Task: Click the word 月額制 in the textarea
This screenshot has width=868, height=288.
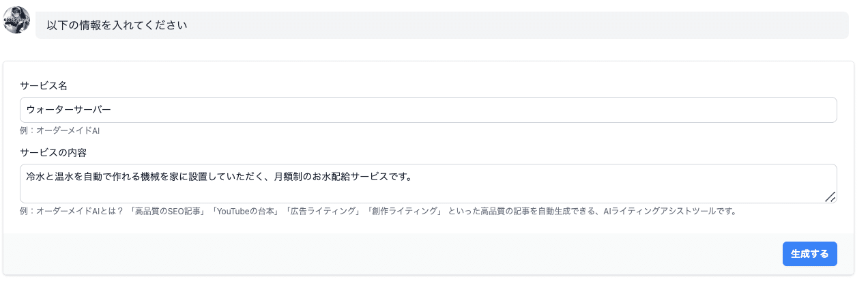Action: (x=288, y=176)
